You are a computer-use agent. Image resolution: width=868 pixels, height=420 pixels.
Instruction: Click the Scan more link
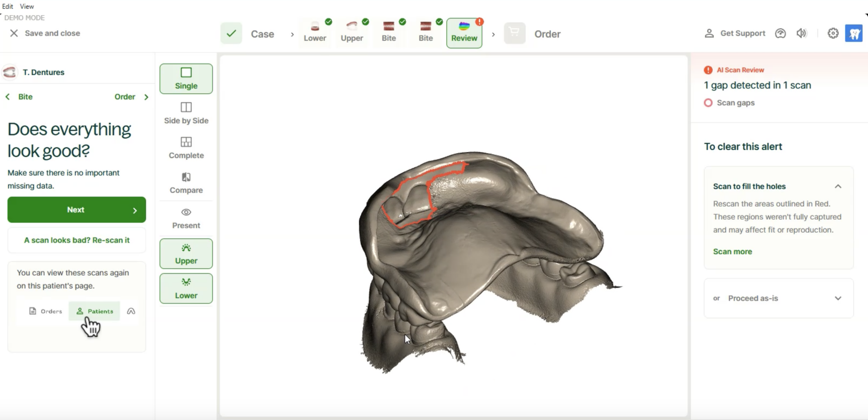coord(732,252)
